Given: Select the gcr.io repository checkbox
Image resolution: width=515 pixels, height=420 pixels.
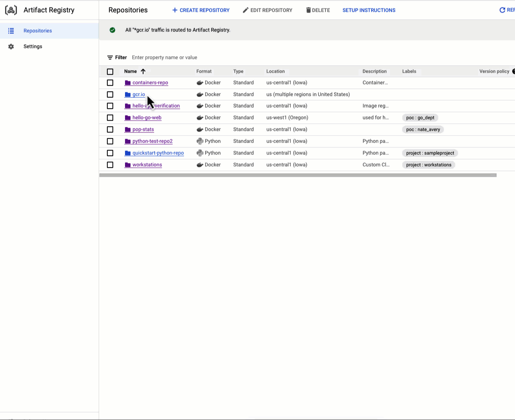Looking at the screenshot, I should [x=110, y=95].
